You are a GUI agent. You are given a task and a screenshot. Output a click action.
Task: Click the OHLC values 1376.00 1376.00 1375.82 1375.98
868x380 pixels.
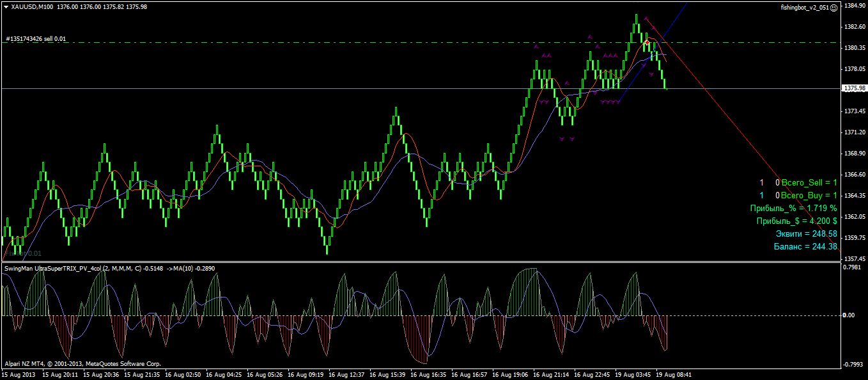102,6
